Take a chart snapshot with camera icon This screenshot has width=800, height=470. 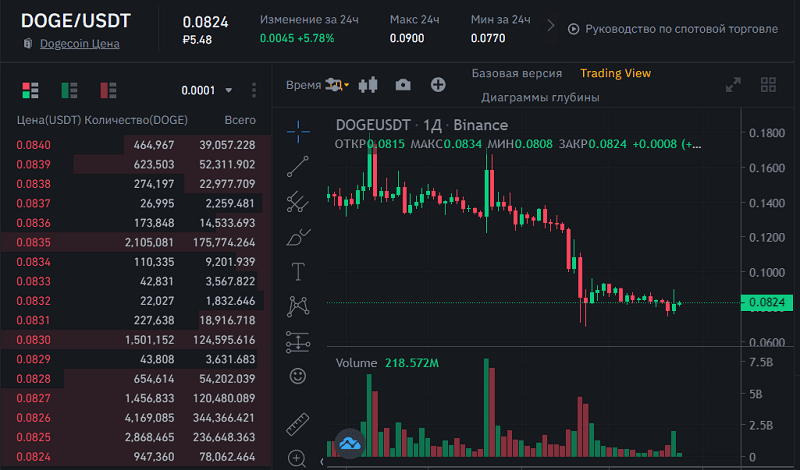click(x=403, y=85)
